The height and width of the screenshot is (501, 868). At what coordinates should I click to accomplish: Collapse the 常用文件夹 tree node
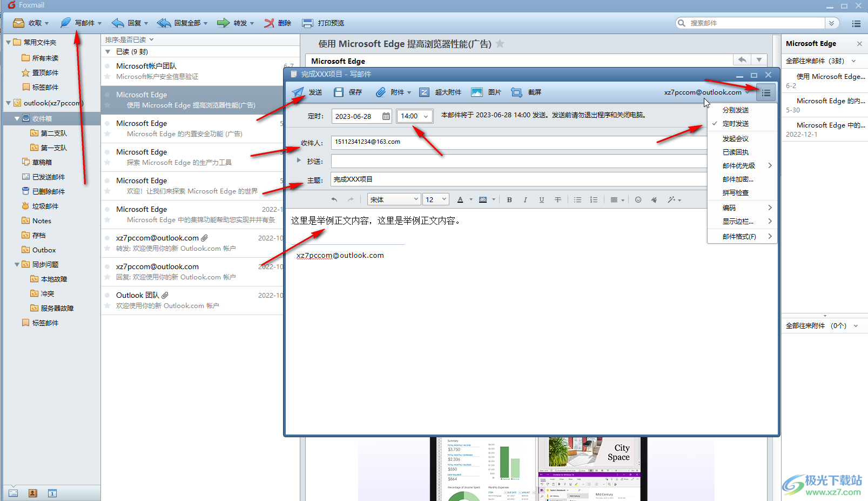pos(8,42)
